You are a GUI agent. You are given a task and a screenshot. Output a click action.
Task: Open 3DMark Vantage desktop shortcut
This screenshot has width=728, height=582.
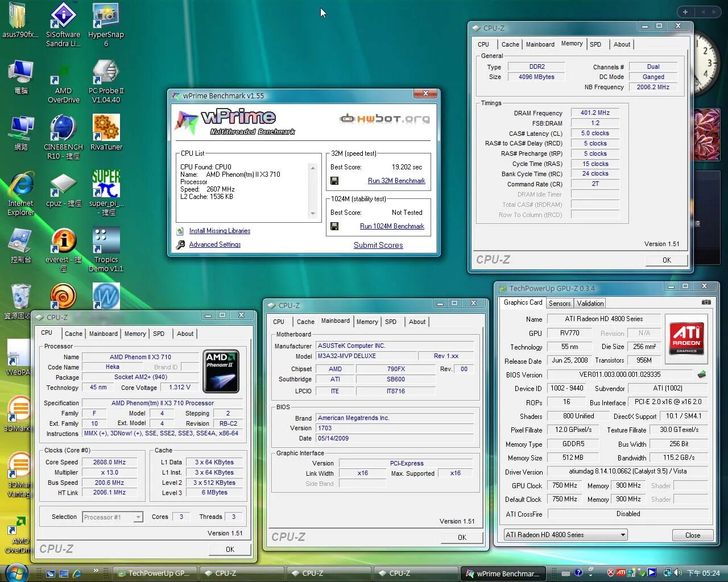point(18,475)
